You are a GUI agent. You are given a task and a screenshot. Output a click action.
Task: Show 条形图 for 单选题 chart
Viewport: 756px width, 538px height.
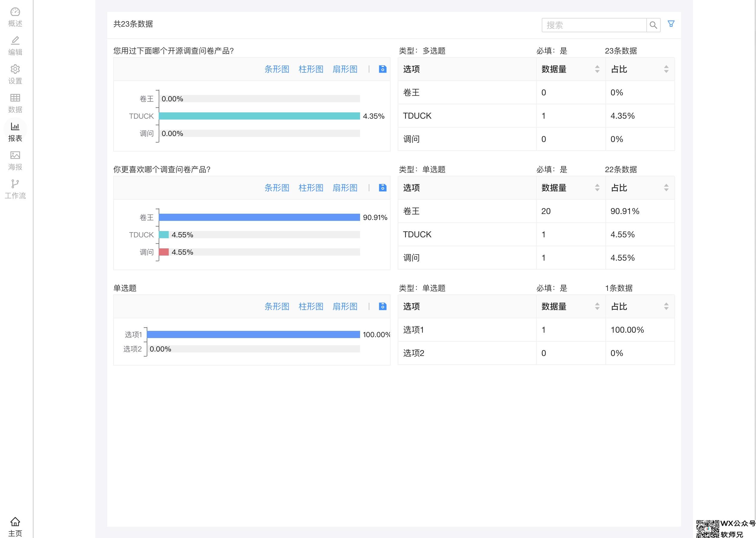(x=277, y=306)
